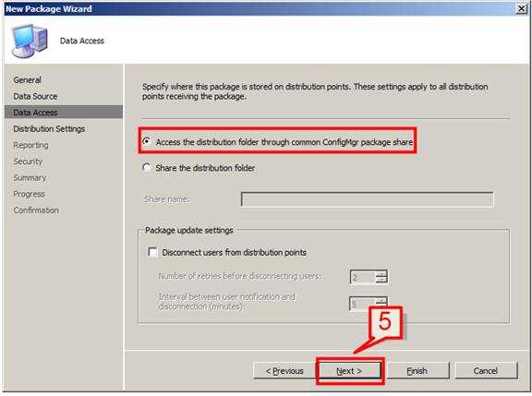Choose Security step in the sidebar

click(28, 162)
